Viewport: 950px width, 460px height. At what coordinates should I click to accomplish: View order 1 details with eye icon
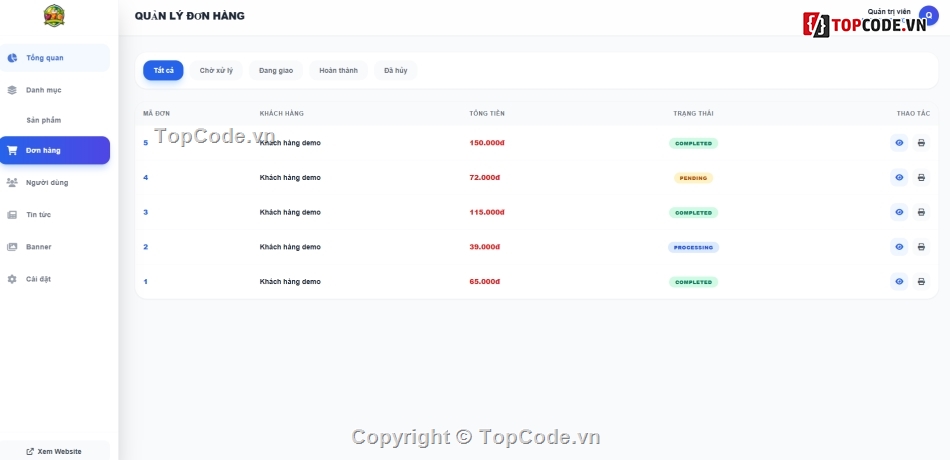[899, 281]
